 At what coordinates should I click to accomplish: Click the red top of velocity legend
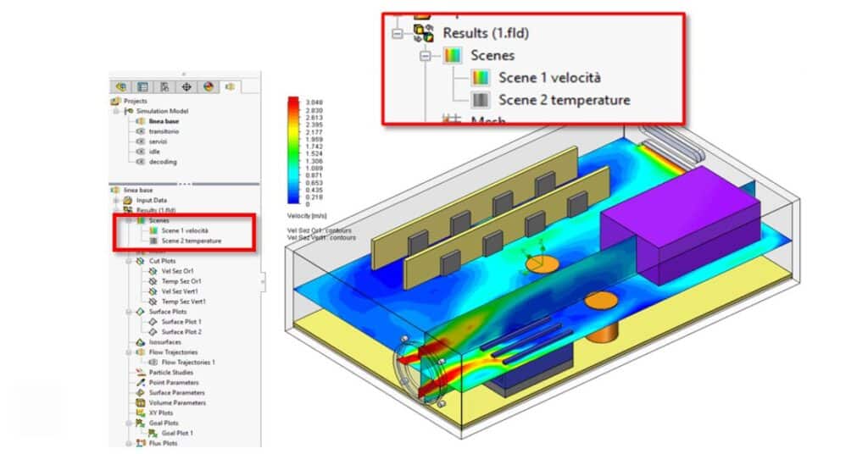[x=293, y=102]
